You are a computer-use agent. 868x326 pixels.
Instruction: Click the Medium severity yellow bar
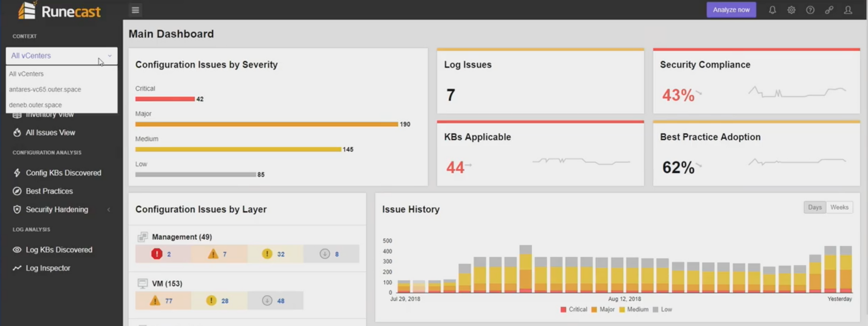point(238,149)
